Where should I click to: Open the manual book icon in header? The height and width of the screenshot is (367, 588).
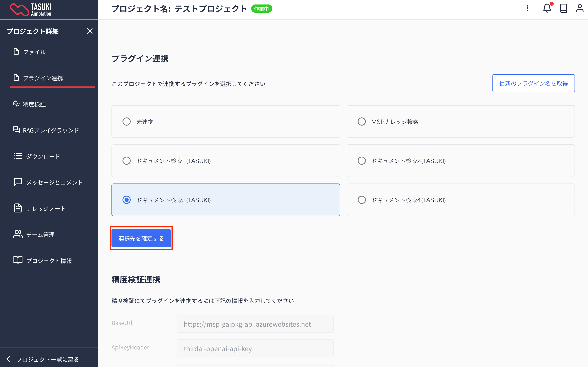(x=563, y=9)
